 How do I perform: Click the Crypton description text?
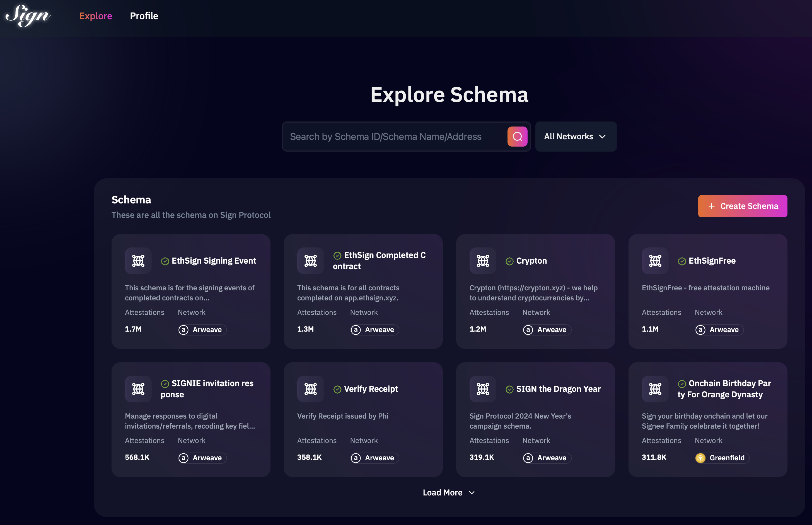coord(533,293)
